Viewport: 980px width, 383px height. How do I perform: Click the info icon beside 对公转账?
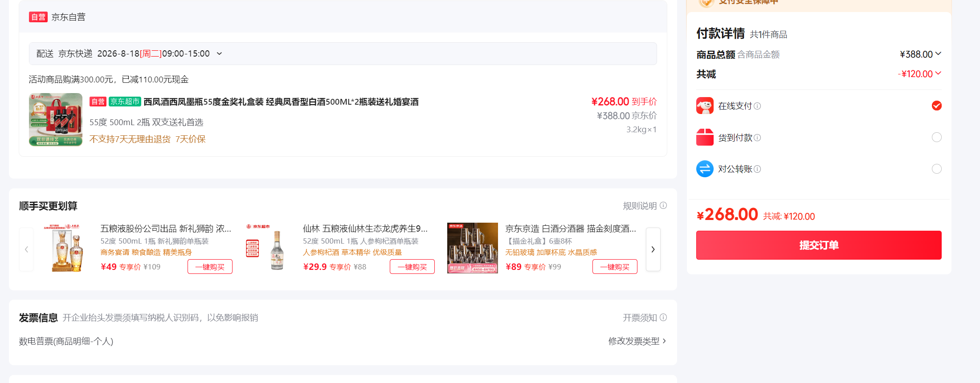coord(757,169)
